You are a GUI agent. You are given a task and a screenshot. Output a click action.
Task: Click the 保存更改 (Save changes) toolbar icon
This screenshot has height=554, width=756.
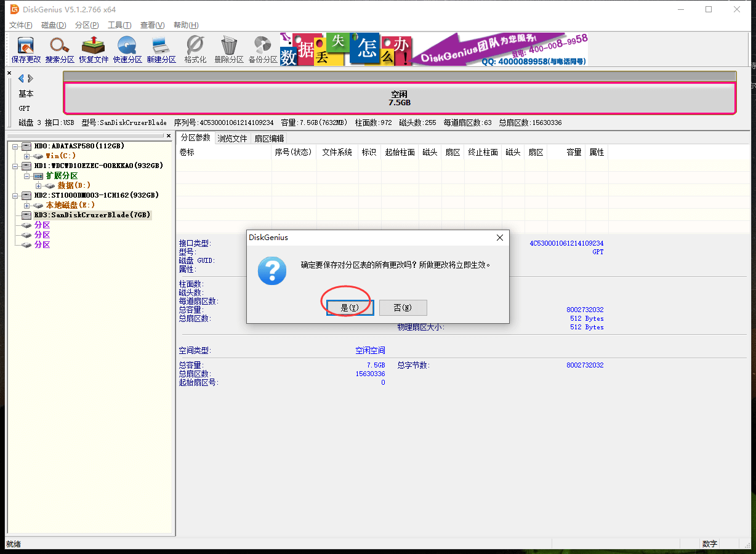pyautogui.click(x=26, y=49)
